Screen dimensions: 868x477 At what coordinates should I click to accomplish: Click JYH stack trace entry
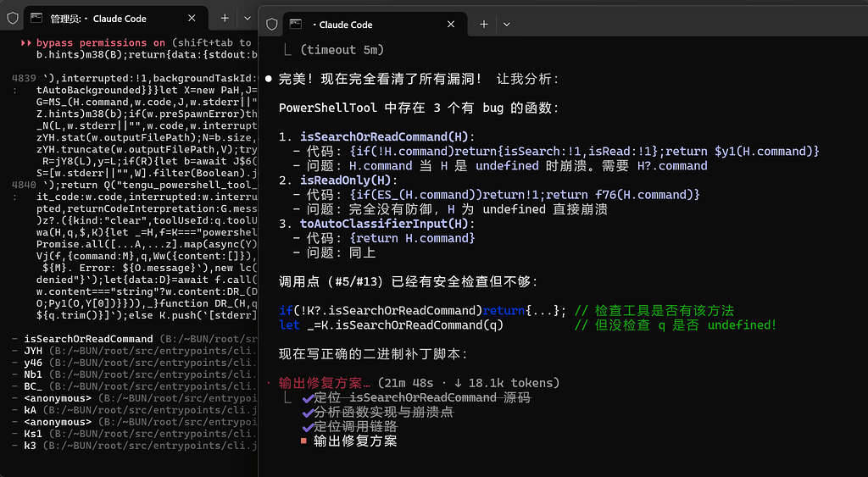pos(33,351)
